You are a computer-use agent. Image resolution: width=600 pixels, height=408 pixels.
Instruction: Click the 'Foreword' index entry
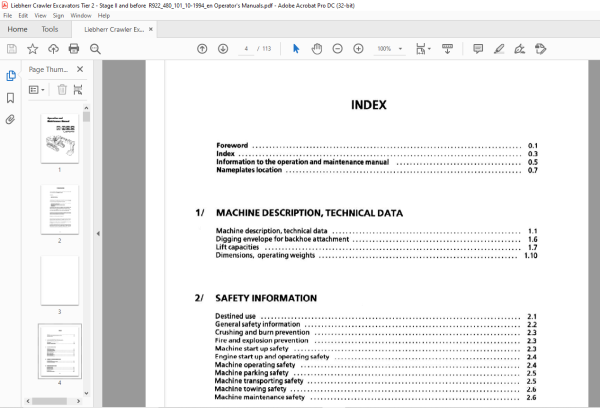pos(232,145)
